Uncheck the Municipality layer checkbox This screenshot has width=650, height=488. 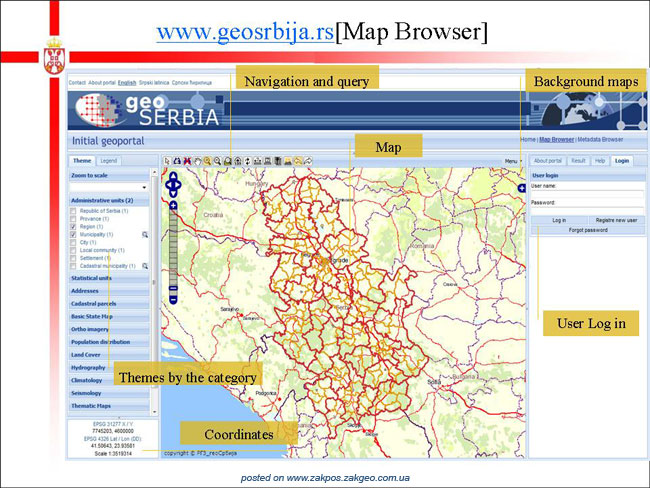point(73,235)
